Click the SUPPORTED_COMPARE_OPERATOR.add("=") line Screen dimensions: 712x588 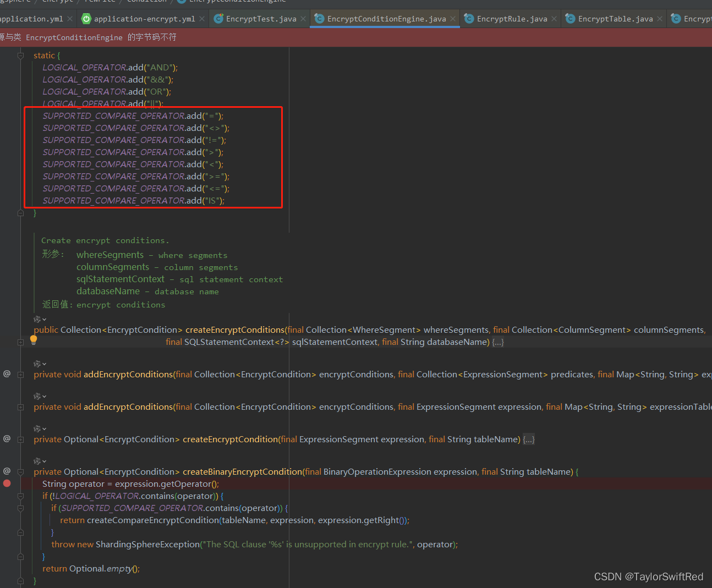tap(133, 116)
